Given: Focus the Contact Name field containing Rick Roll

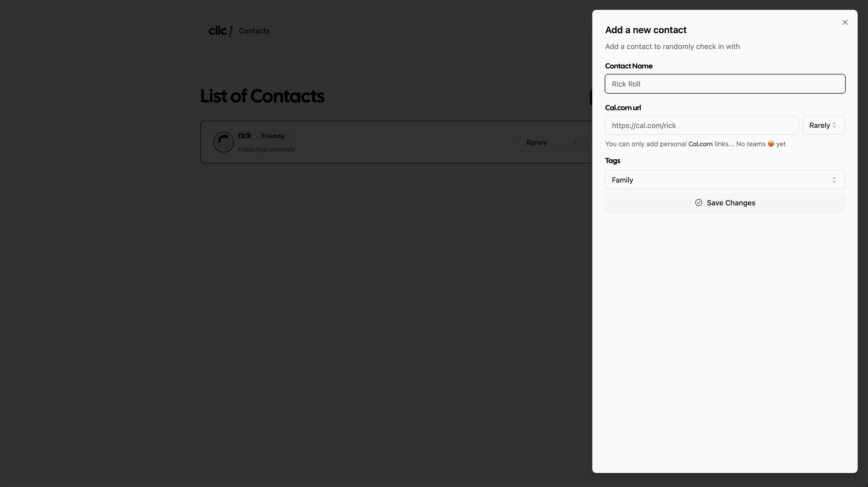Looking at the screenshot, I should click(725, 84).
